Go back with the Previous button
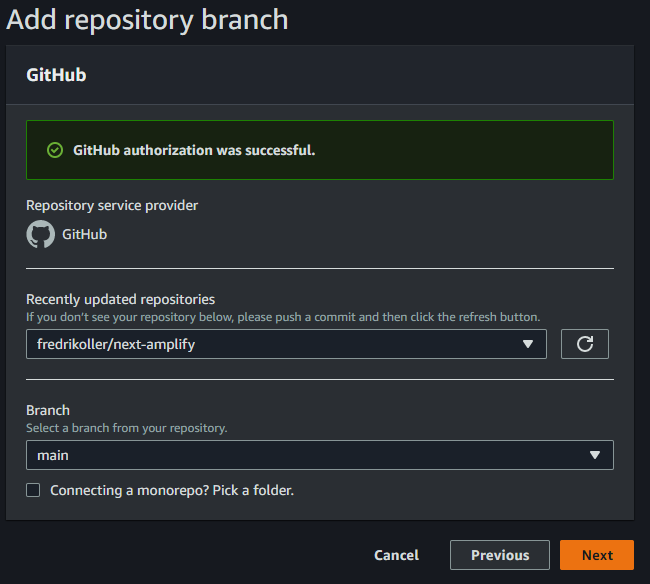The width and height of the screenshot is (650, 584). [500, 555]
